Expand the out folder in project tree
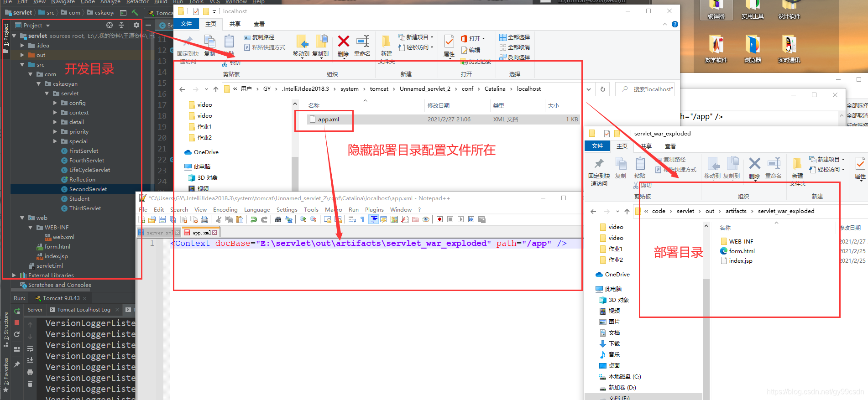The image size is (868, 400). click(22, 55)
